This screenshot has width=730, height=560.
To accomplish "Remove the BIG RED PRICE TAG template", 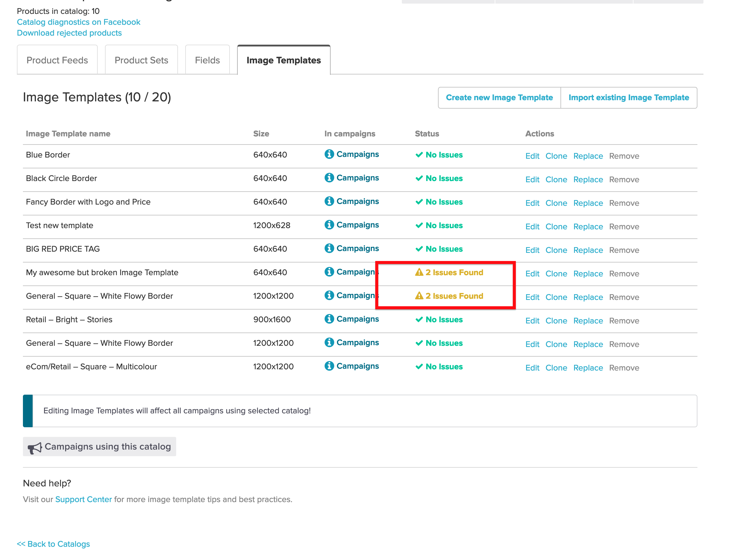I will (x=624, y=250).
